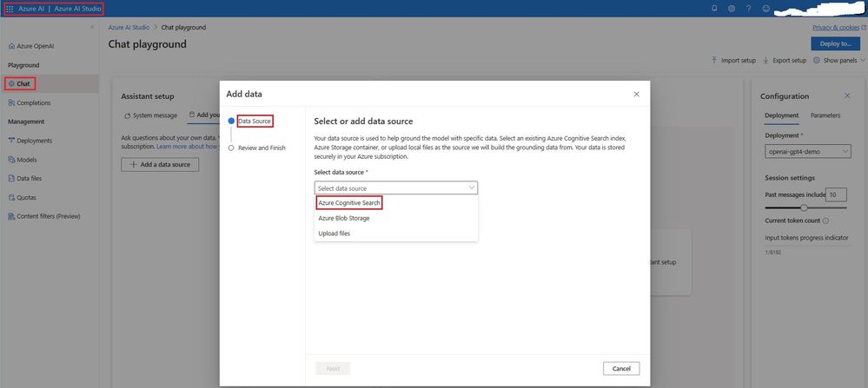This screenshot has width=868, height=388.
Task: Open Models in the sidebar
Action: pyautogui.click(x=22, y=160)
